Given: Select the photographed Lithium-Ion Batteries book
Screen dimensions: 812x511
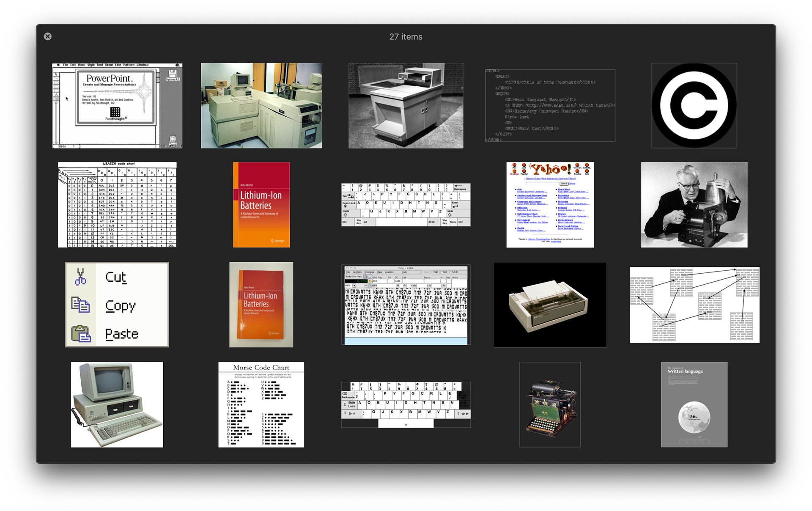Looking at the screenshot, I should point(261,305).
